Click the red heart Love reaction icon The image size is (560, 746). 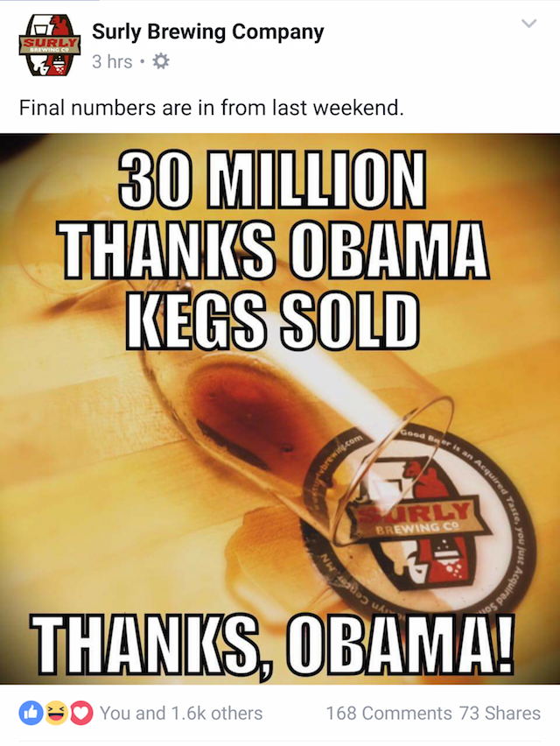tap(81, 713)
